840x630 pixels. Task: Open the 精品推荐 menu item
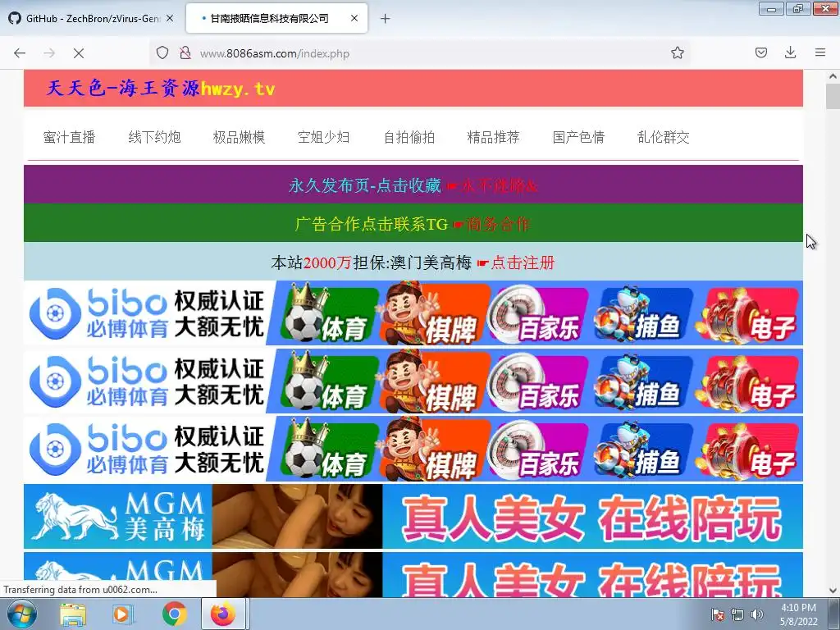tap(493, 137)
